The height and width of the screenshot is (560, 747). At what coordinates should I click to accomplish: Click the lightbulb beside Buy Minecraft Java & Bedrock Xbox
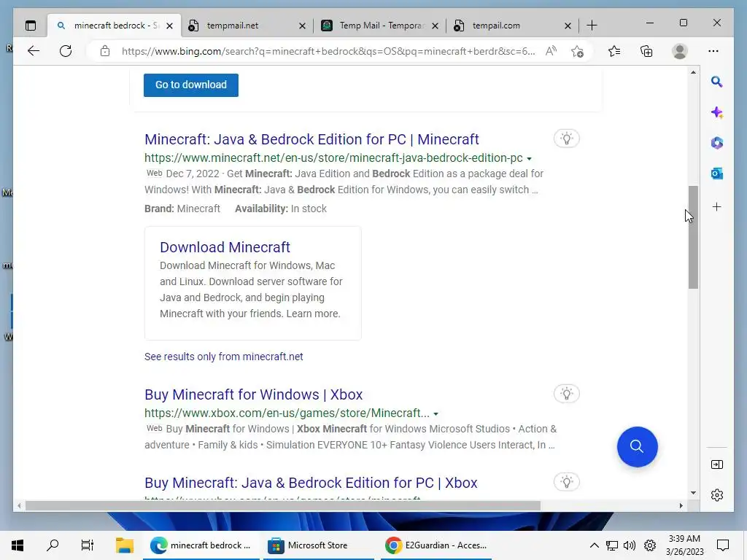[x=566, y=482]
